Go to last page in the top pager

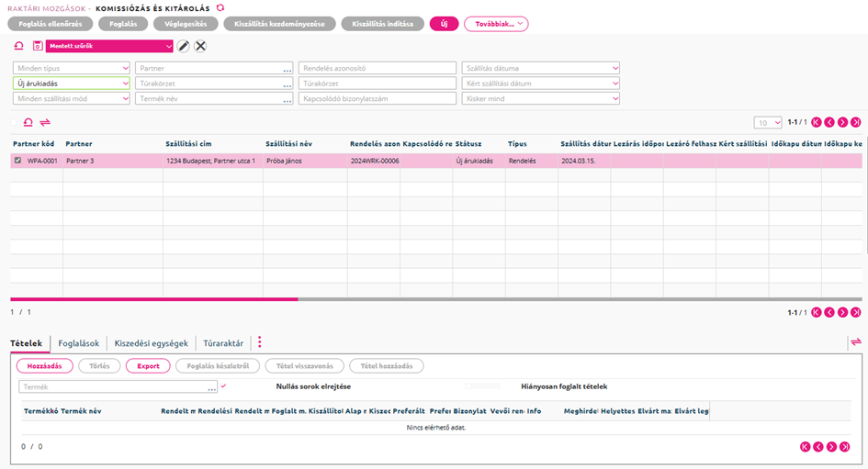[856, 122]
